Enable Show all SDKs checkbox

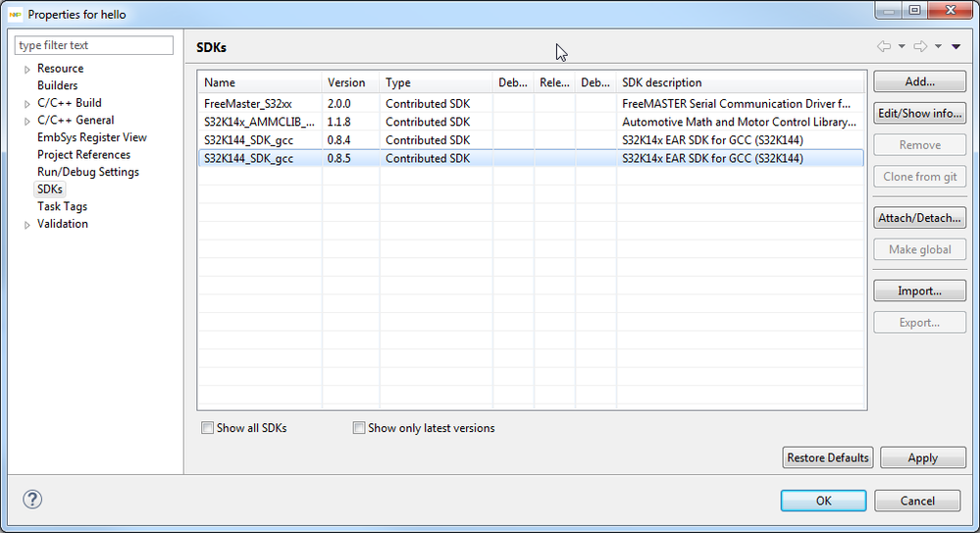click(208, 428)
